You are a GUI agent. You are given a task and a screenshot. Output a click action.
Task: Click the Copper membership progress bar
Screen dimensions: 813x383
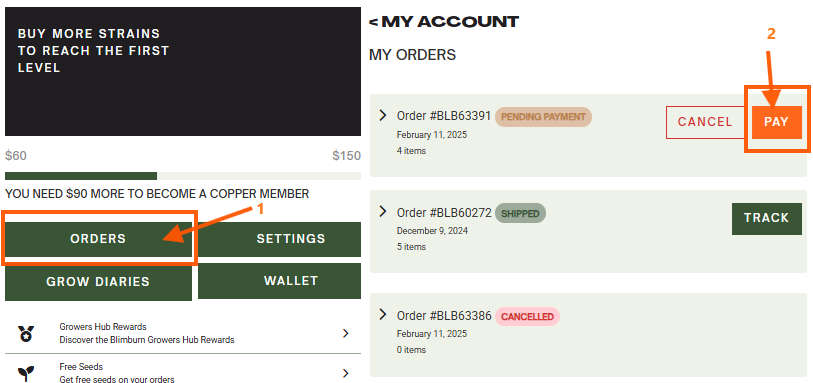[183, 176]
